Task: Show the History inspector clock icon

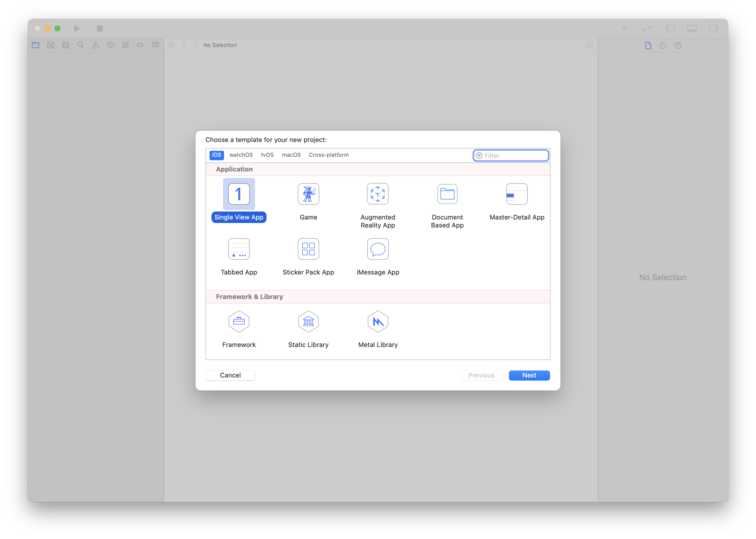Action: pyautogui.click(x=663, y=45)
